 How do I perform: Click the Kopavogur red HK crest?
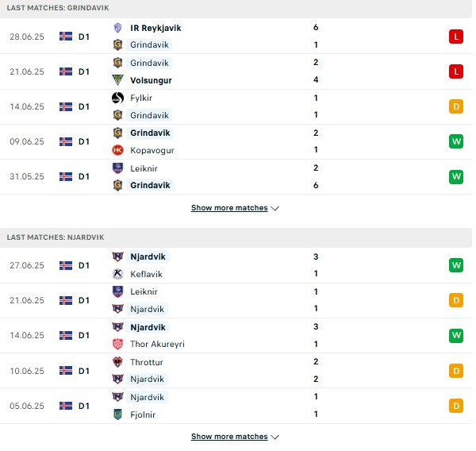(117, 150)
